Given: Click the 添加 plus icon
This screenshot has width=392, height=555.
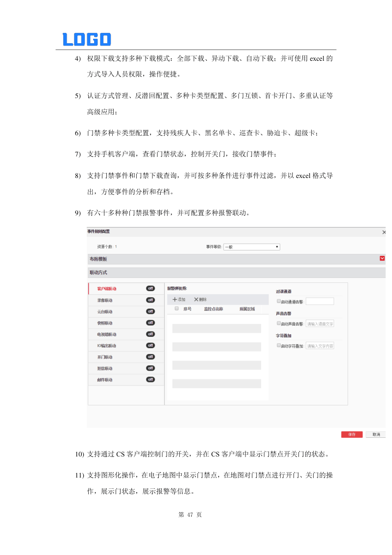Looking at the screenshot, I should (174, 299).
